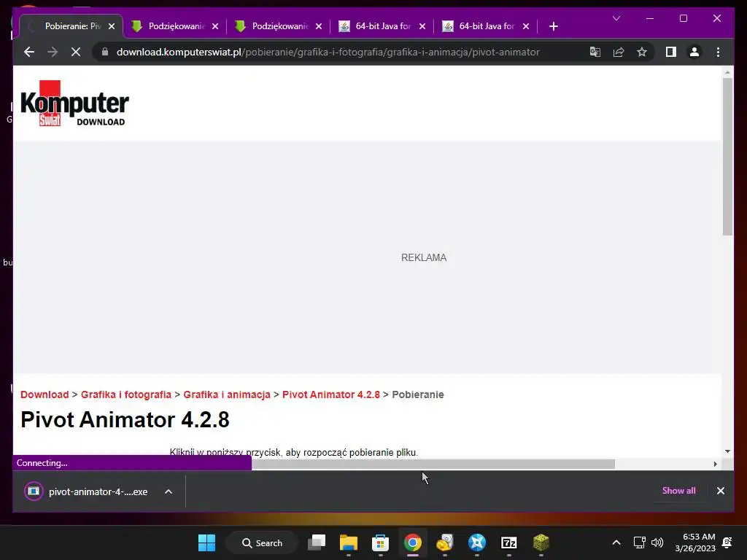
Task: Open the 7-Zip taskbar icon
Action: coord(508,542)
